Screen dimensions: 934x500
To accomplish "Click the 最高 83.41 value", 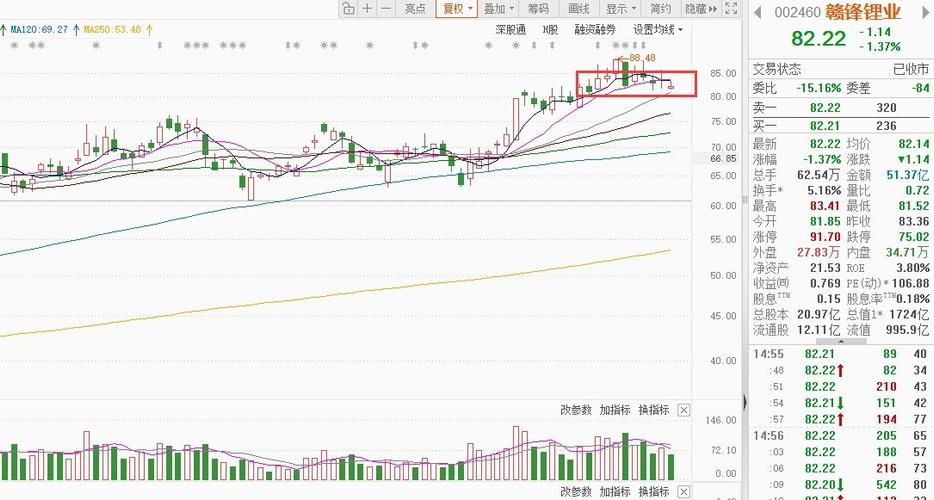I will (x=825, y=206).
